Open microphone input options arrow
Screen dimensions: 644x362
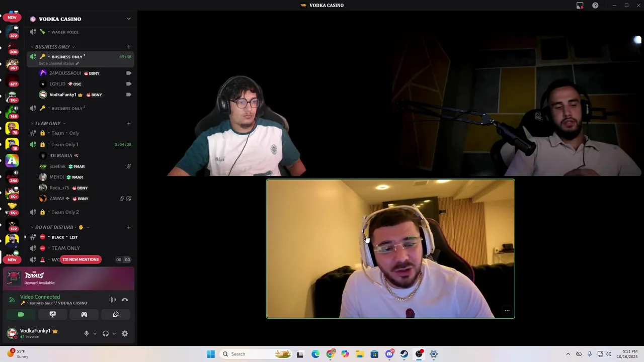pyautogui.click(x=95, y=333)
